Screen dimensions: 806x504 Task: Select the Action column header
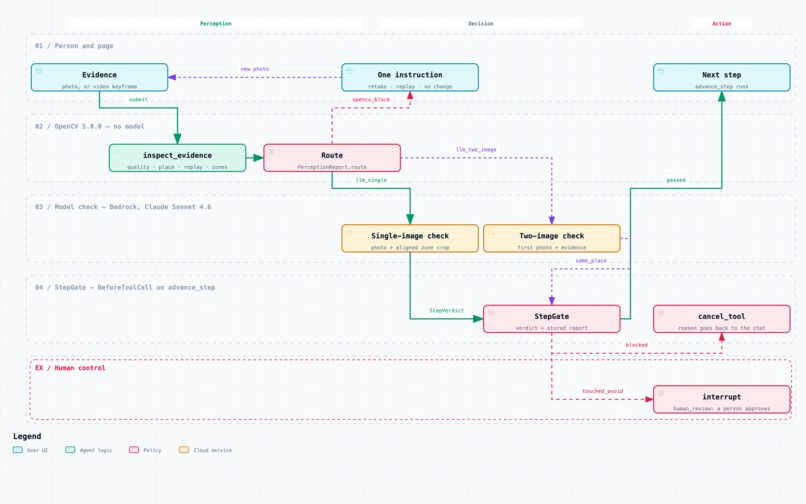(722, 23)
